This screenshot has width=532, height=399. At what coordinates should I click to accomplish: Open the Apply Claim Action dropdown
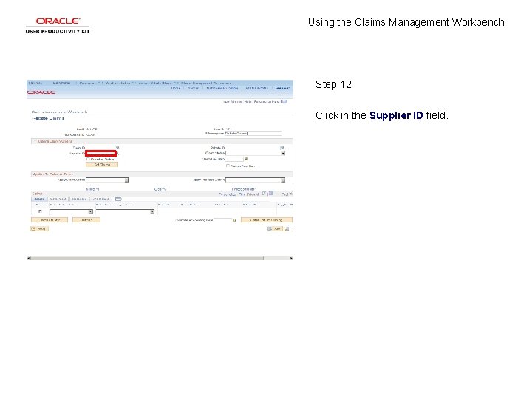click(x=107, y=180)
